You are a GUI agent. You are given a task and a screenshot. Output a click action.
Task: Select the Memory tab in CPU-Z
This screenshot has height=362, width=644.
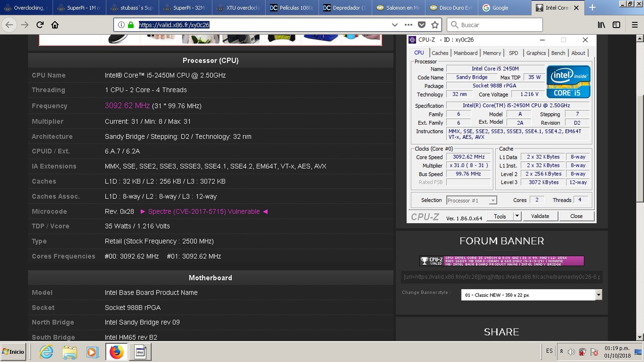click(x=492, y=53)
